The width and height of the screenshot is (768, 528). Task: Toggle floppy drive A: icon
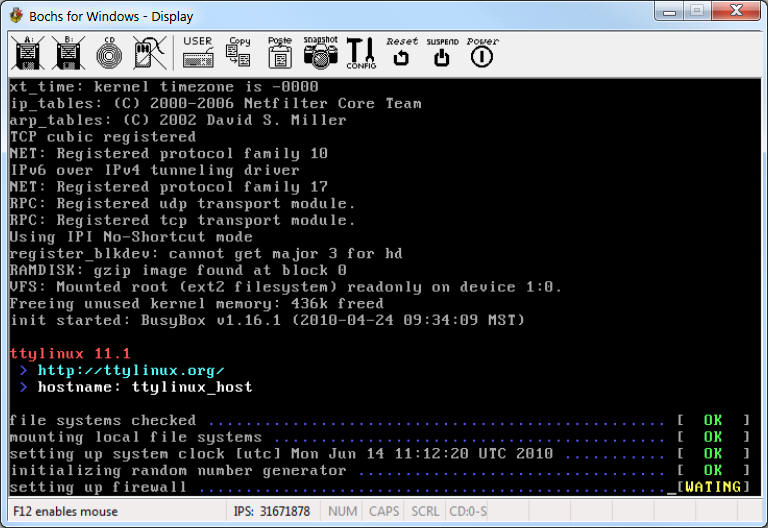coord(27,53)
